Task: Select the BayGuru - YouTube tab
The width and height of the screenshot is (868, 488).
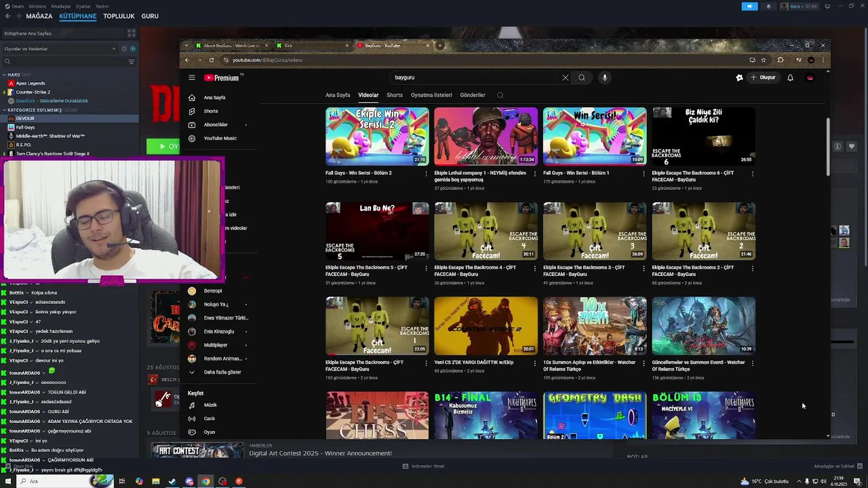Action: click(x=393, y=45)
